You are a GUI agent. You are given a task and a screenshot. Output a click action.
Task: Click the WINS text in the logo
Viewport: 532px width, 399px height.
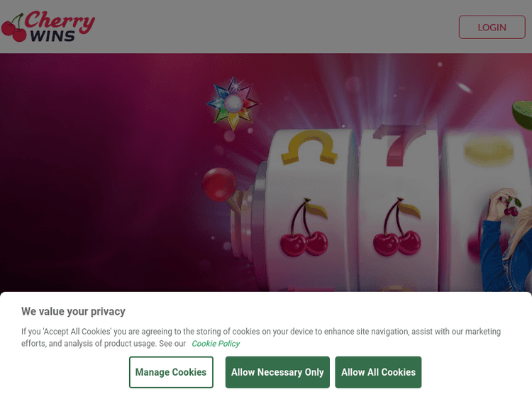52,36
